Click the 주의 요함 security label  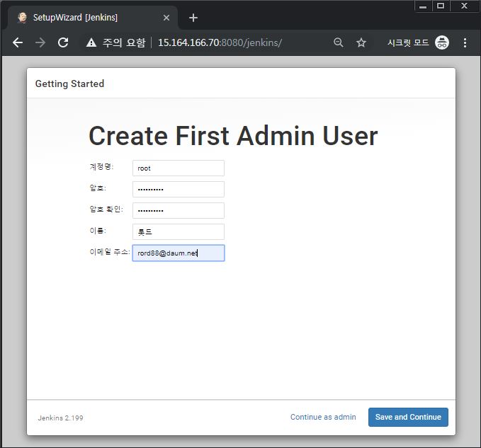124,42
